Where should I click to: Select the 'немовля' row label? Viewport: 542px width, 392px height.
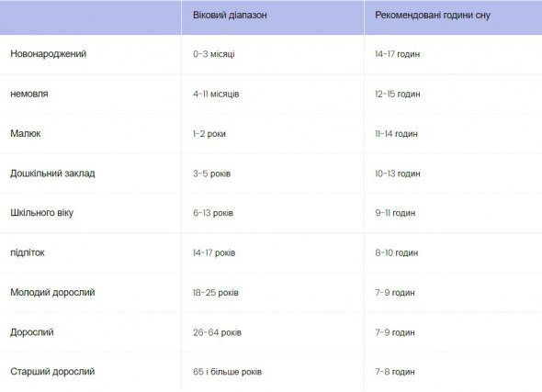tap(29, 94)
